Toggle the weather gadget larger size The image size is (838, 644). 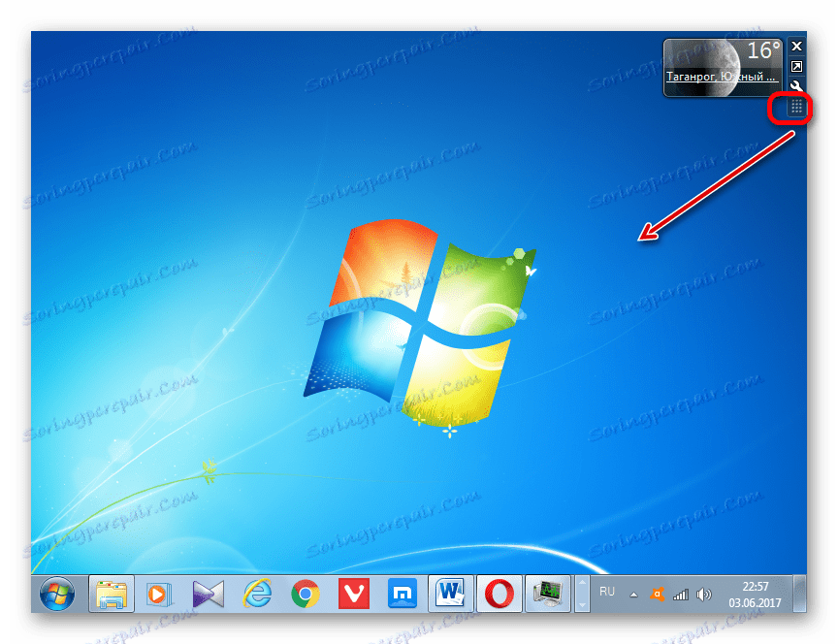[x=796, y=66]
